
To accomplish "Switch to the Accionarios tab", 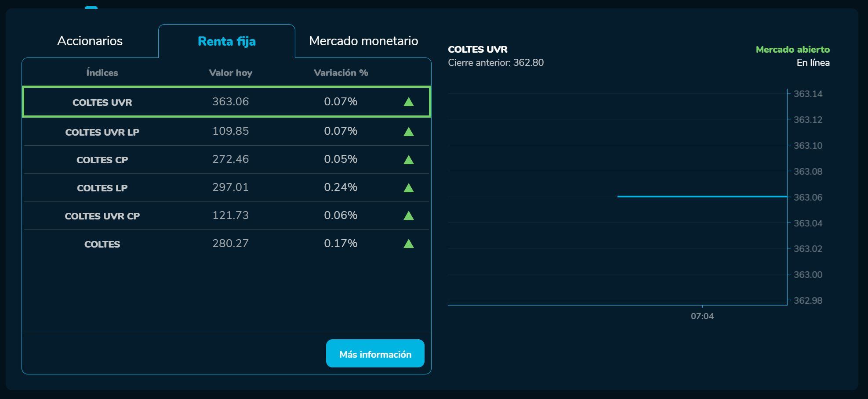I will pyautogui.click(x=90, y=41).
